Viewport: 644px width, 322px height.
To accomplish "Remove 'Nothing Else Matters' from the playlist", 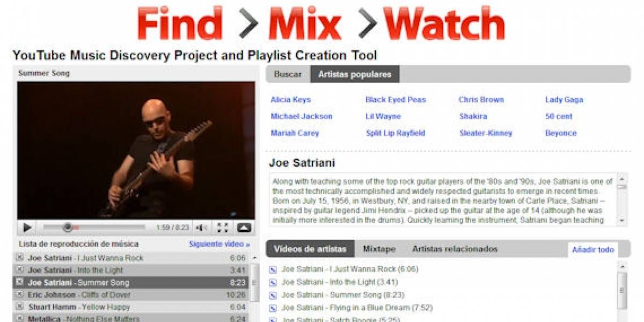I will pyautogui.click(x=20, y=319).
